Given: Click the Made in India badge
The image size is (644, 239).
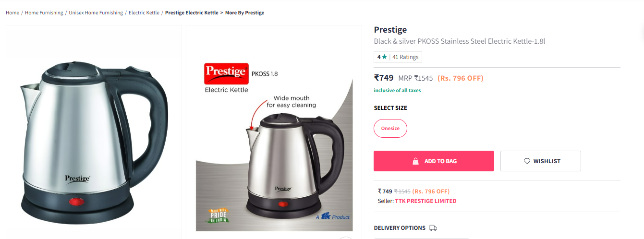Looking at the screenshot, I should (x=219, y=215).
